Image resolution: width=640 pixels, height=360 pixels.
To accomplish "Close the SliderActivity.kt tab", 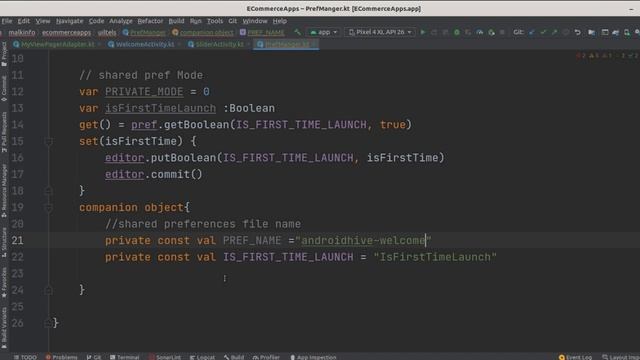I will click(x=248, y=44).
